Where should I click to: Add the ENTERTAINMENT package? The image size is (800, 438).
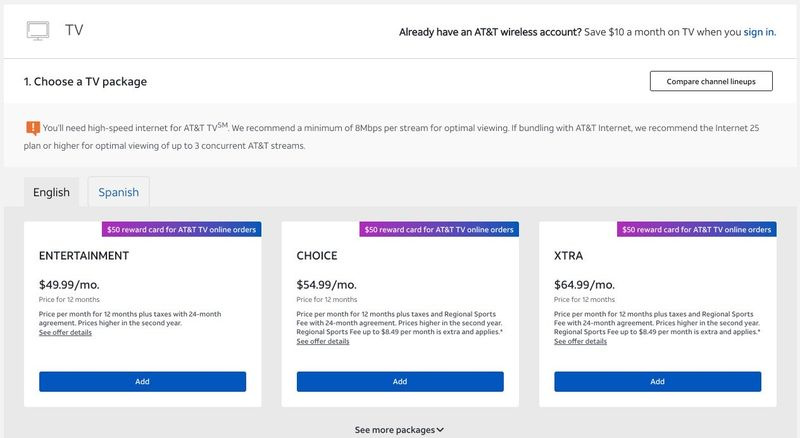[142, 381]
